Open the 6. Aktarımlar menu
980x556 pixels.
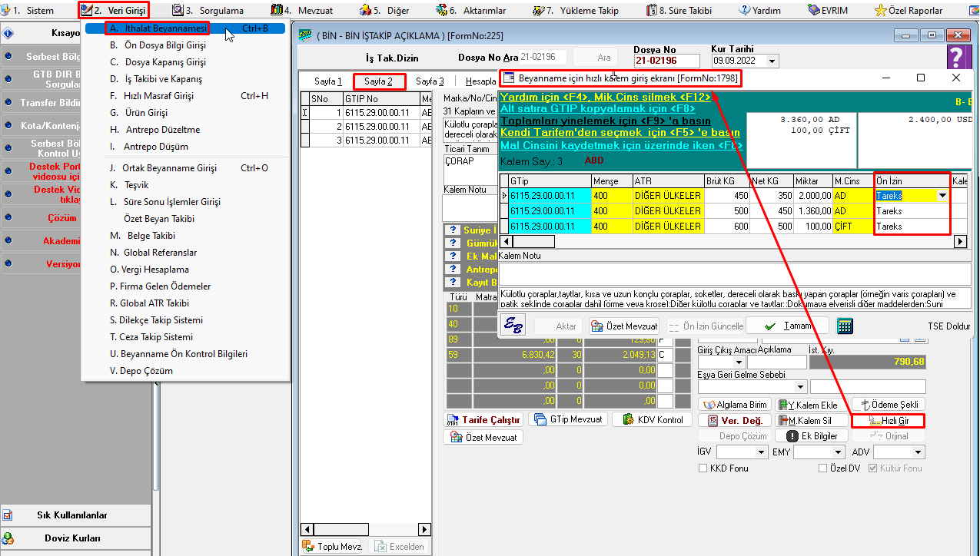pos(470,11)
